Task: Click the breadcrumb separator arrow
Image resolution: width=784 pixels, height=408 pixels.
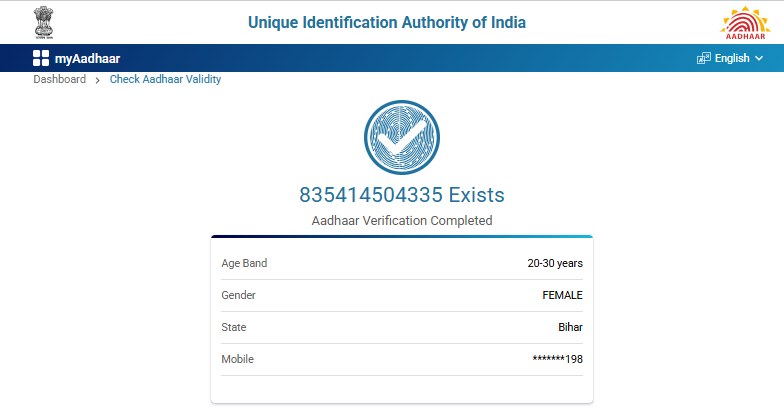Action: coord(97,80)
